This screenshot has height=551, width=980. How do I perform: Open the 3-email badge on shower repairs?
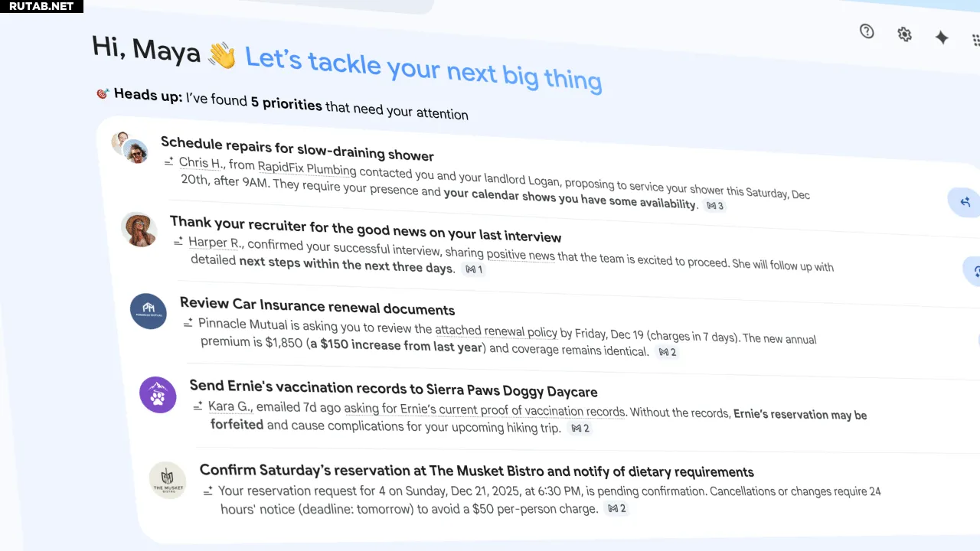click(x=715, y=206)
